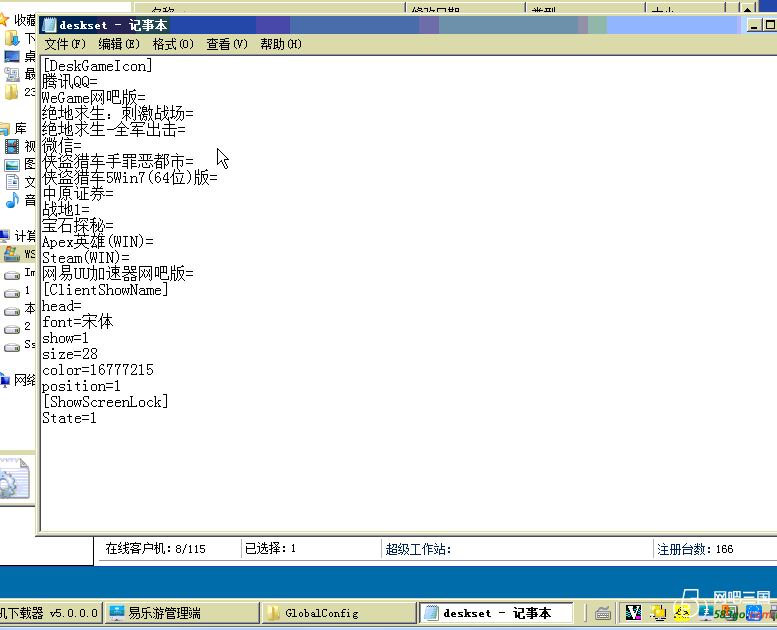Switch to 易乐游管理端 taskbar button
777x630 pixels.
click(x=182, y=613)
